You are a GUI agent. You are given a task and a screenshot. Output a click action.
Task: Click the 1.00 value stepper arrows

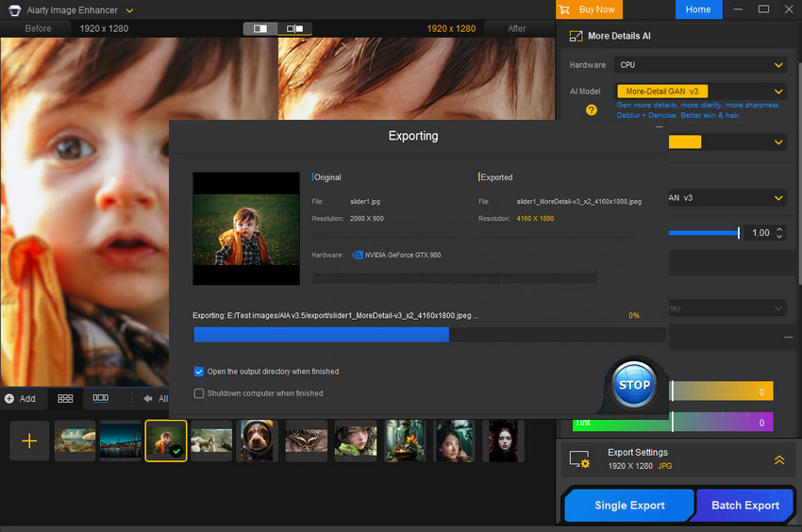(779, 233)
